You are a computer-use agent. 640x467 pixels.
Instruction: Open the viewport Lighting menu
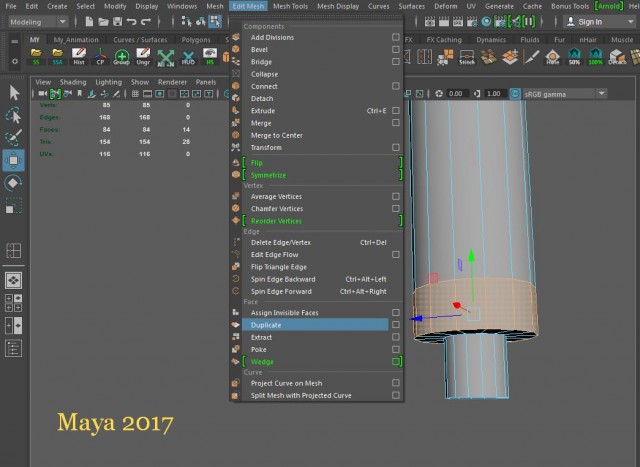pyautogui.click(x=109, y=82)
